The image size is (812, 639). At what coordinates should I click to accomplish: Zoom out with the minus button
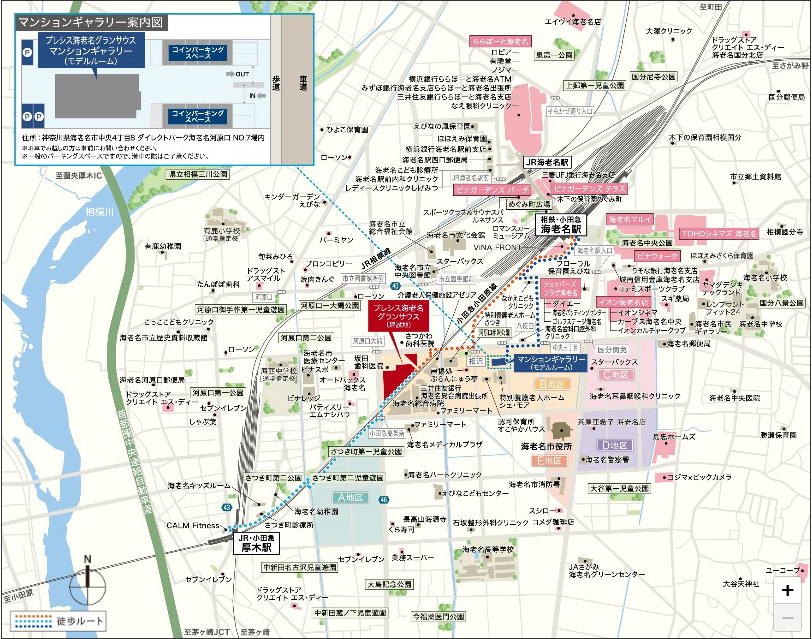[787, 617]
